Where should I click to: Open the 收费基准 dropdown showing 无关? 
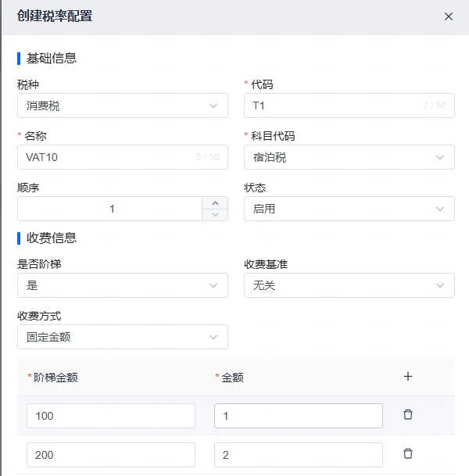click(349, 285)
